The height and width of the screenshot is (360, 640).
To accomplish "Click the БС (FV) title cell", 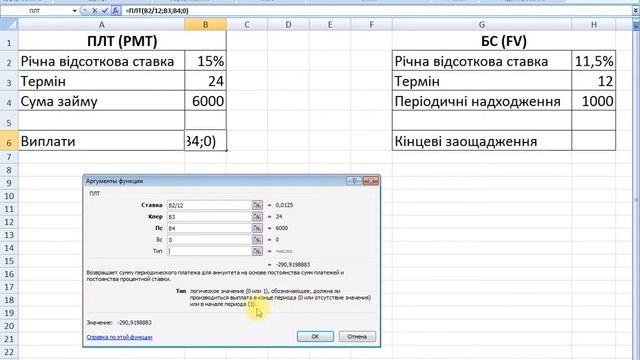I will pos(504,41).
